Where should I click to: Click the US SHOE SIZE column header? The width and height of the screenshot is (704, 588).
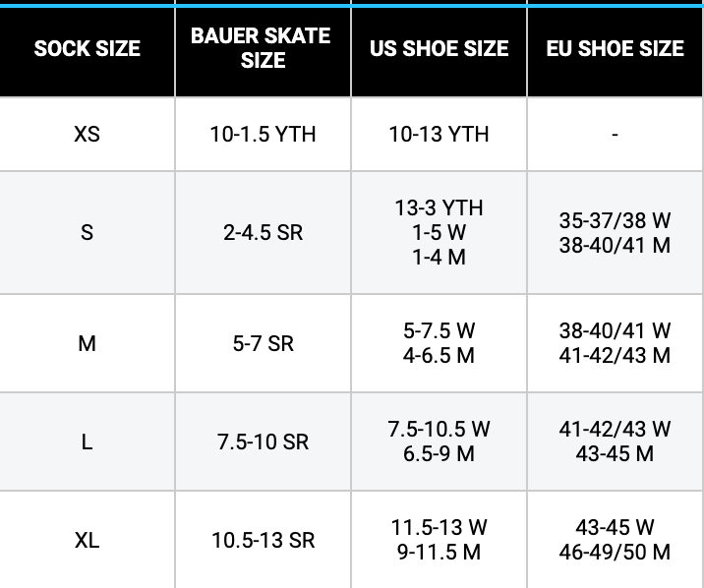click(x=439, y=48)
